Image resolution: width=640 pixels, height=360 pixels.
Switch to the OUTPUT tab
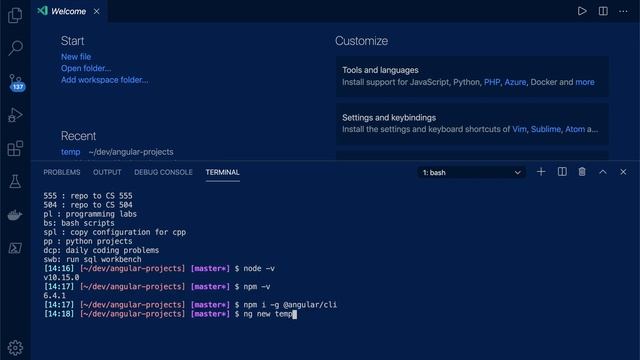107,172
